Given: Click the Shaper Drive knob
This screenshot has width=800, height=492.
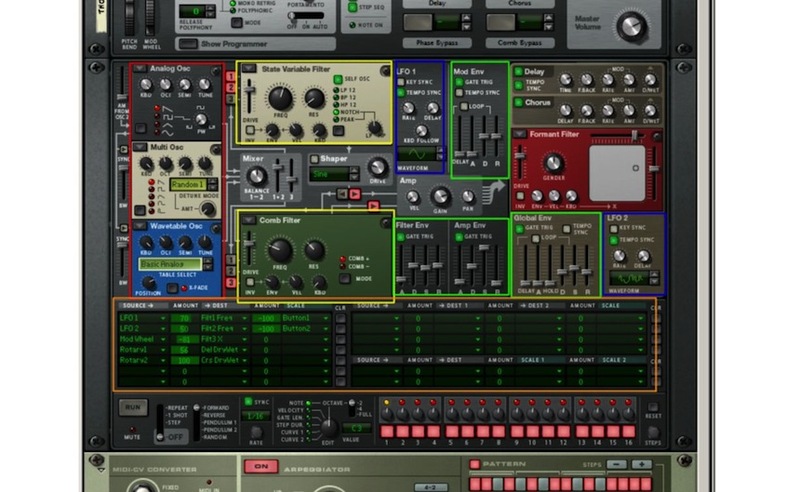Looking at the screenshot, I should coord(377,167).
